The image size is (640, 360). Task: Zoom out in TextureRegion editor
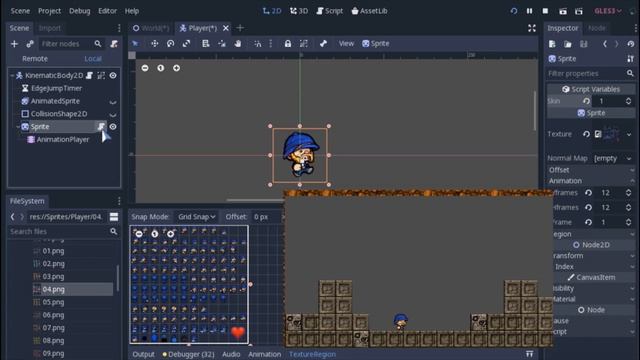pos(139,234)
